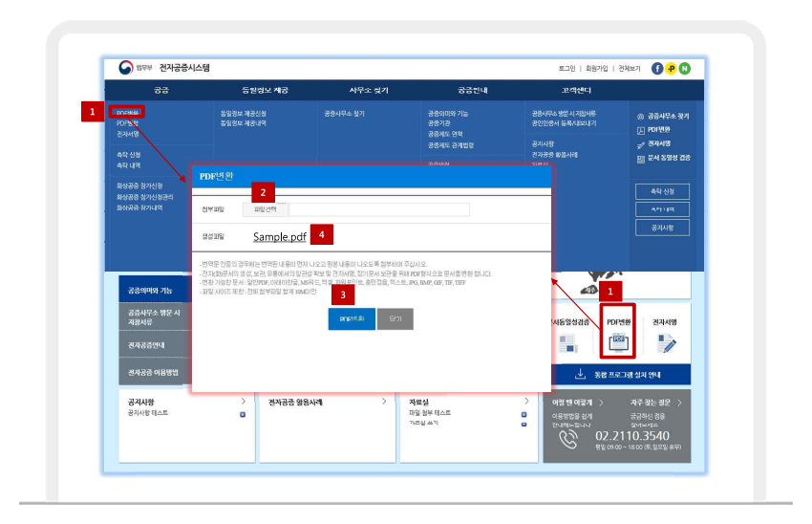Click the download icon for 통합 프로그램 설치 안내

pyautogui.click(x=580, y=374)
